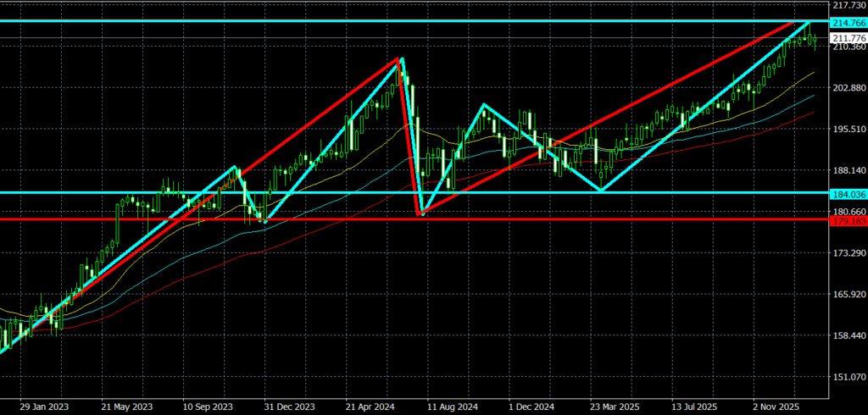Click the 11 Aug 2024 date label
Viewport: 868px width, 415px height.
[x=450, y=406]
